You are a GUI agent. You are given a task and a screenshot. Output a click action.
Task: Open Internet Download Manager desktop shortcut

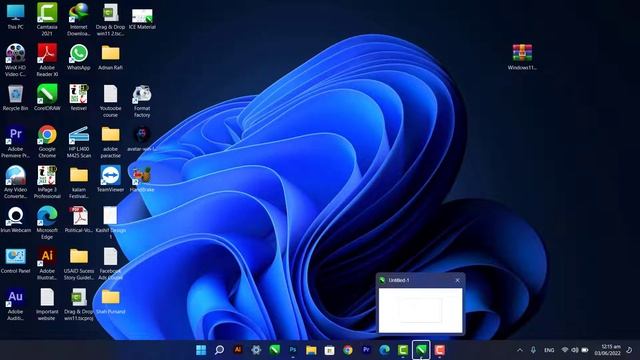(x=78, y=19)
